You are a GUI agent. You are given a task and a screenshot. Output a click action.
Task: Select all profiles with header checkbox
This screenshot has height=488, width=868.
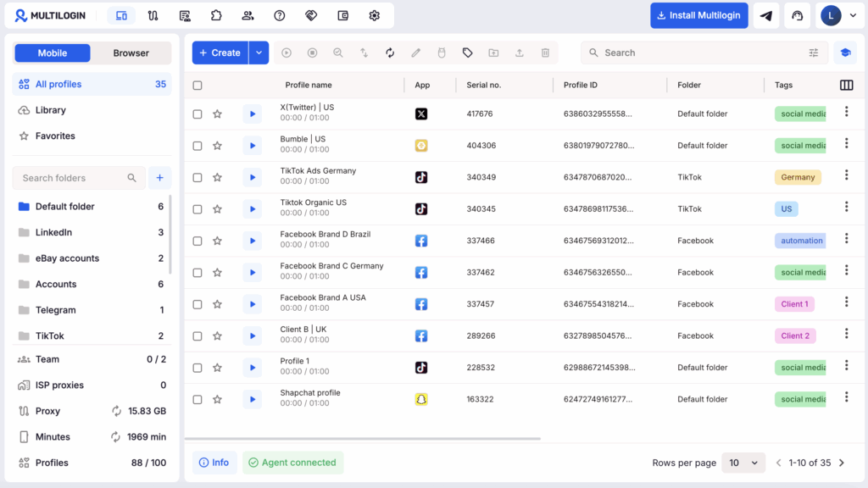tap(198, 86)
